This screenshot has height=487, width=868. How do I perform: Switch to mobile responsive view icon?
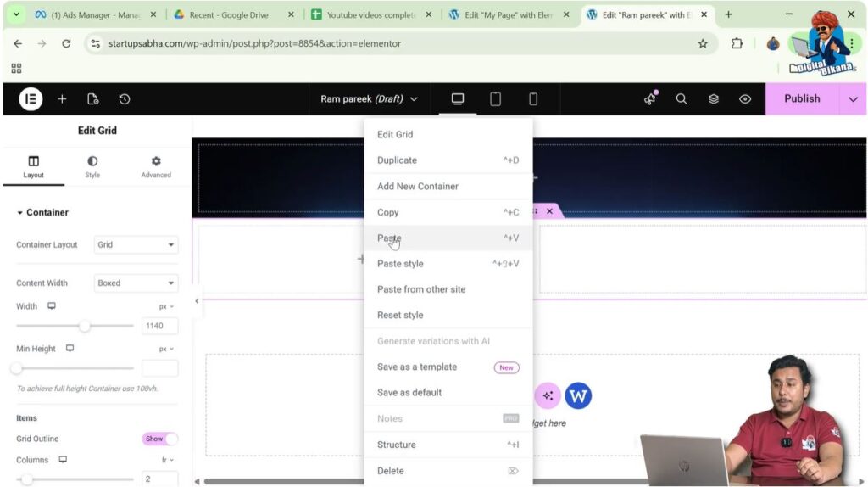533,99
